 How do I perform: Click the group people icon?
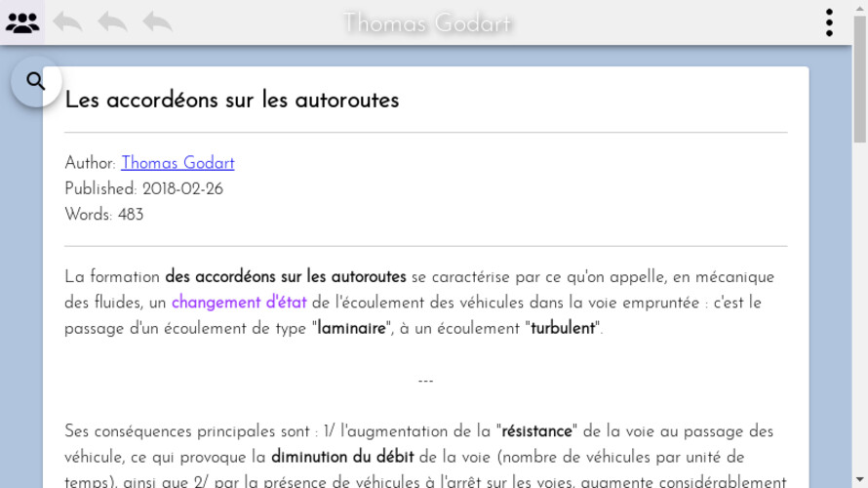point(22,22)
